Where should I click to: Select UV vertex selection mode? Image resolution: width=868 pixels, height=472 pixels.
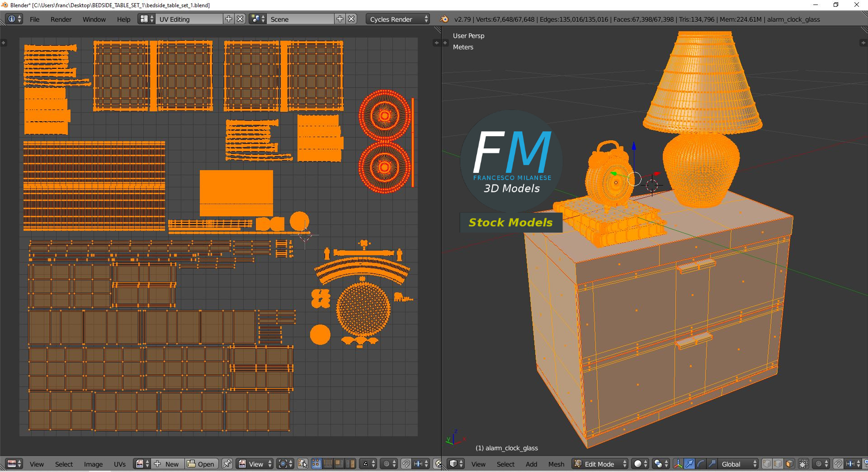click(x=316, y=464)
